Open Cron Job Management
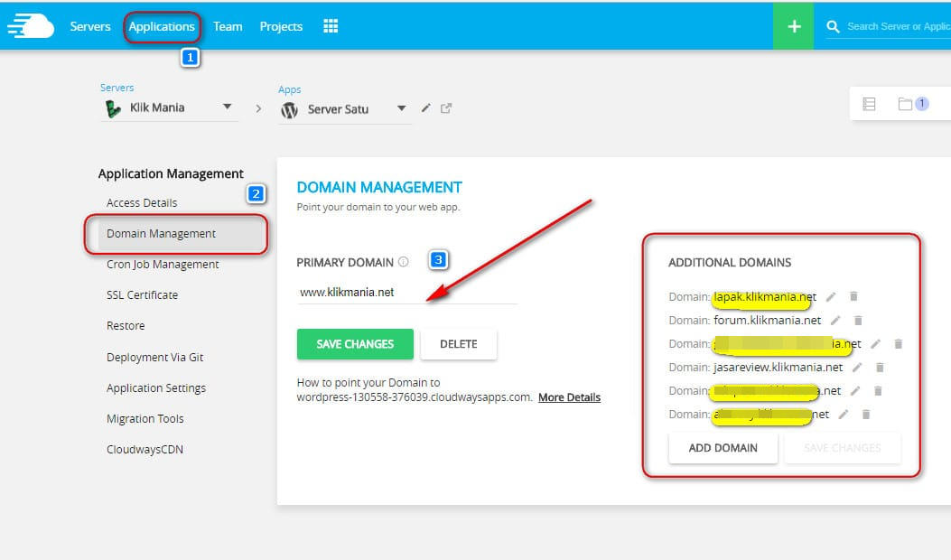The image size is (951, 560). click(x=163, y=265)
